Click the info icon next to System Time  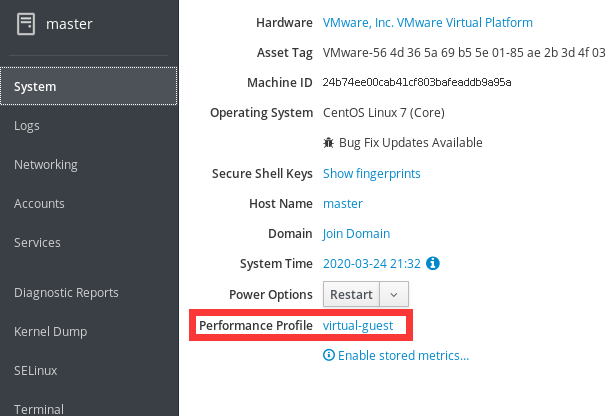pyautogui.click(x=433, y=264)
